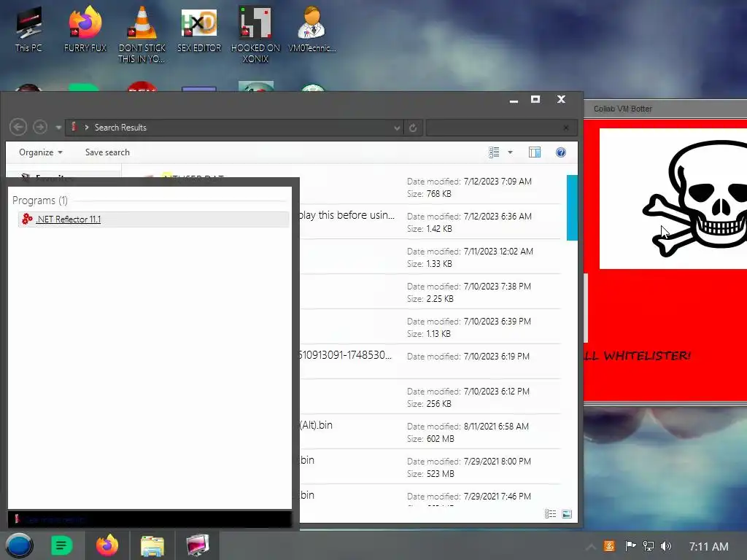Click the skull image in Collab VM Botter

[x=673, y=198]
